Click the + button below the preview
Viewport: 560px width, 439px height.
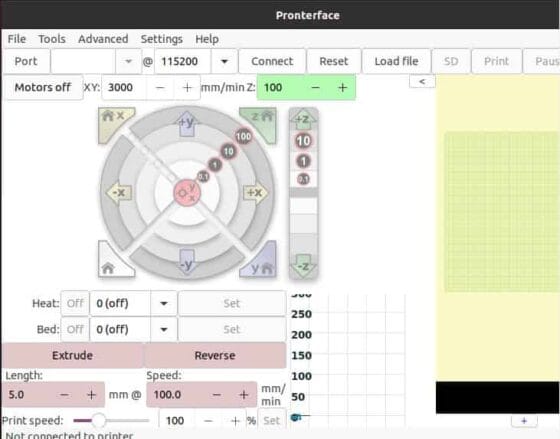coord(524,421)
